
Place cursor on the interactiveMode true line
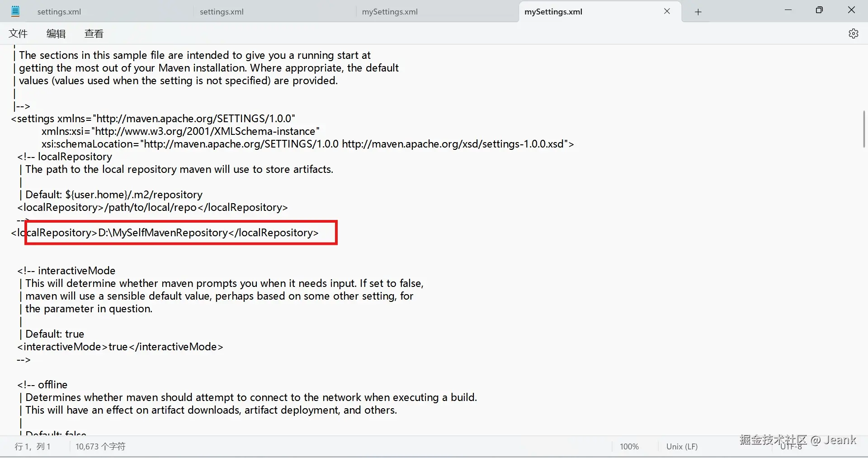pos(120,347)
